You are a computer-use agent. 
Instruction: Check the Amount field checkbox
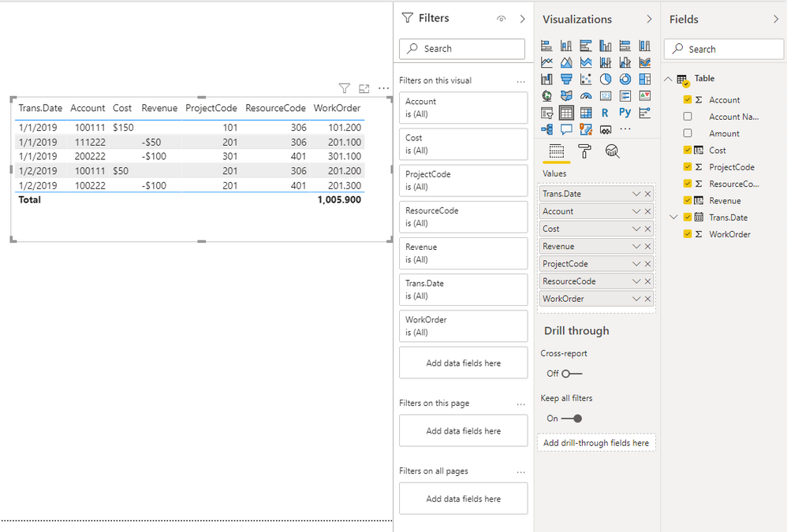(x=688, y=133)
